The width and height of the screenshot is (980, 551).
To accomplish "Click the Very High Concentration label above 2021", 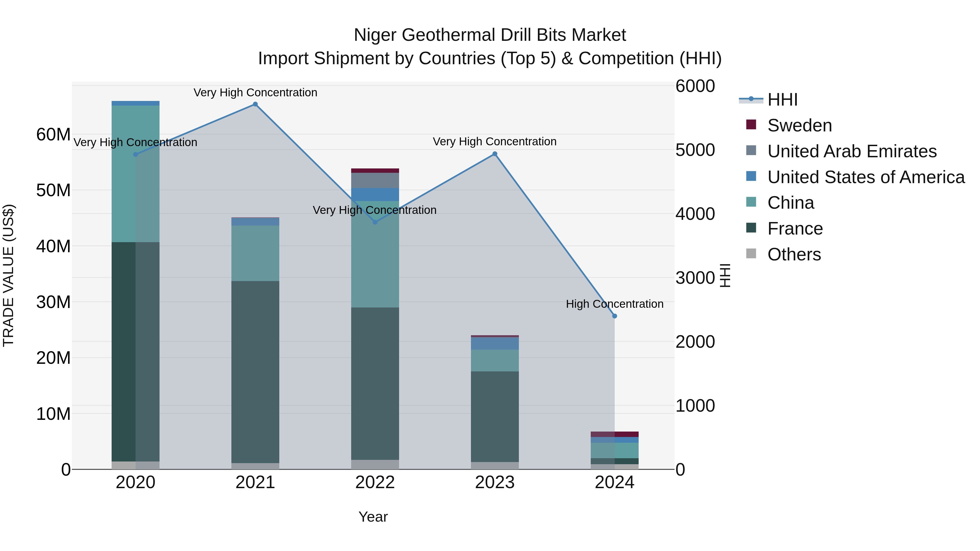I will 255,93.
